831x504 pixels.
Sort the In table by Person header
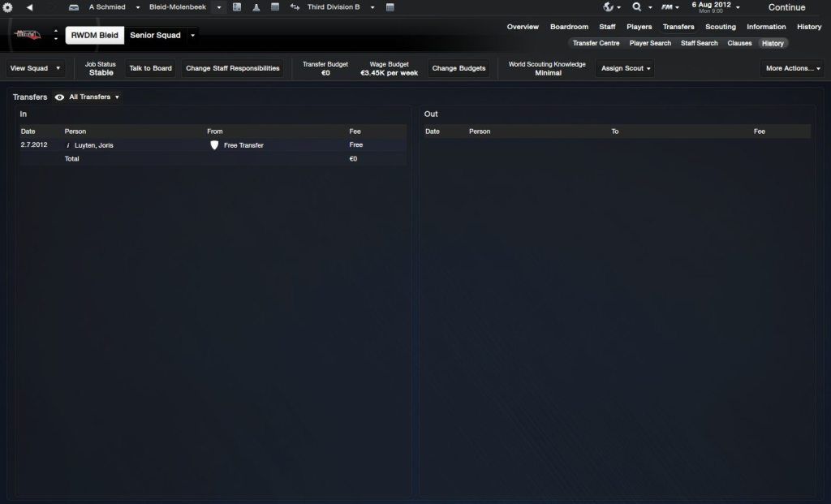(x=75, y=131)
